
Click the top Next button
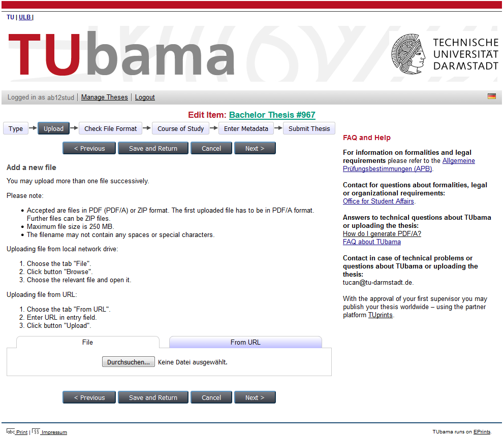(x=255, y=148)
